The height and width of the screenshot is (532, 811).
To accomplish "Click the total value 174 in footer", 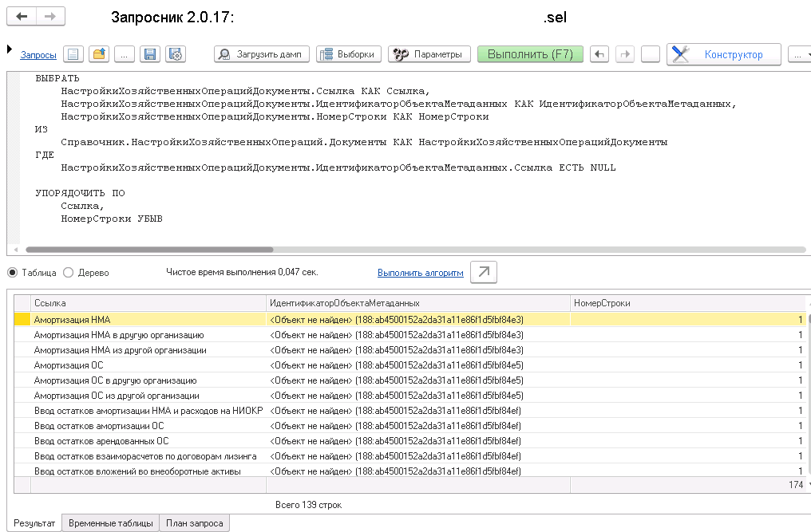I will (796, 485).
